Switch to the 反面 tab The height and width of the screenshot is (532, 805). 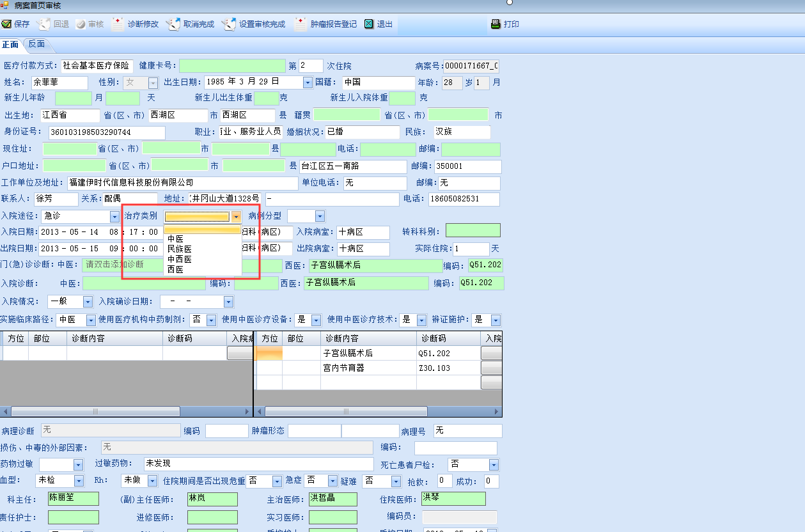(37, 44)
